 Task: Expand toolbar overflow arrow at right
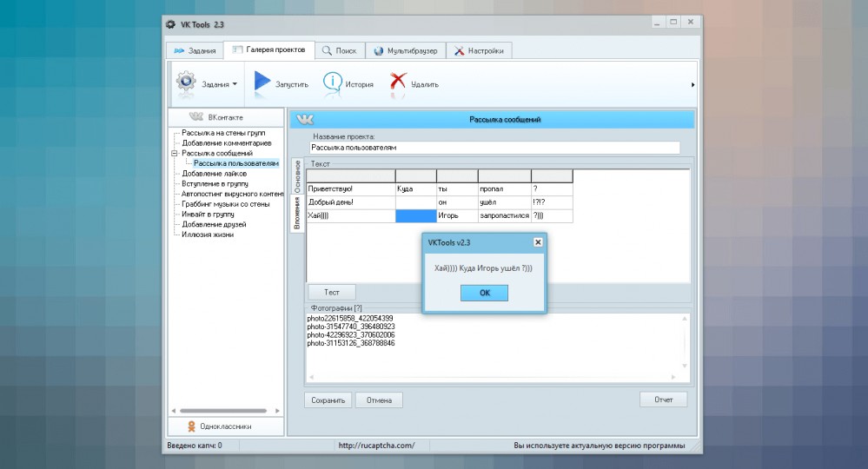(x=692, y=84)
